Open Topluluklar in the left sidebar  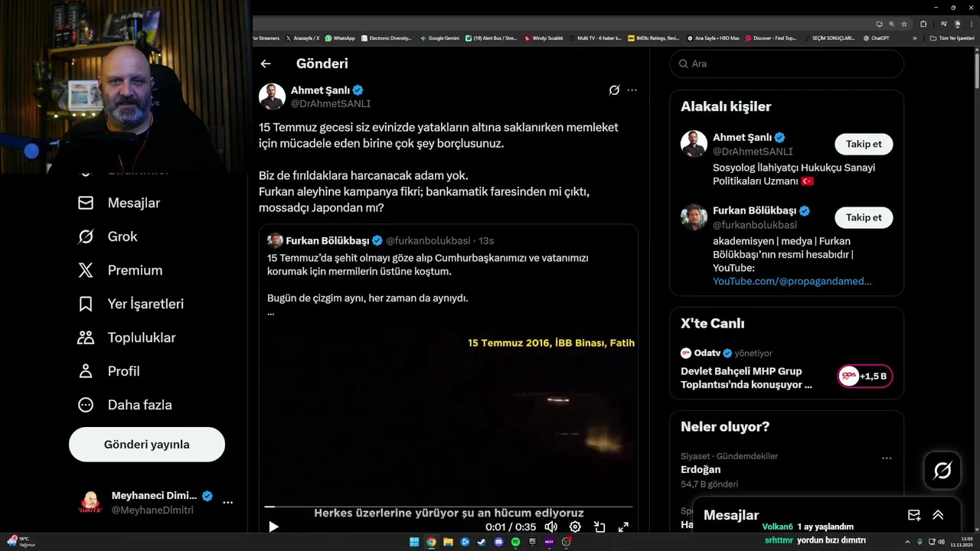point(126,337)
